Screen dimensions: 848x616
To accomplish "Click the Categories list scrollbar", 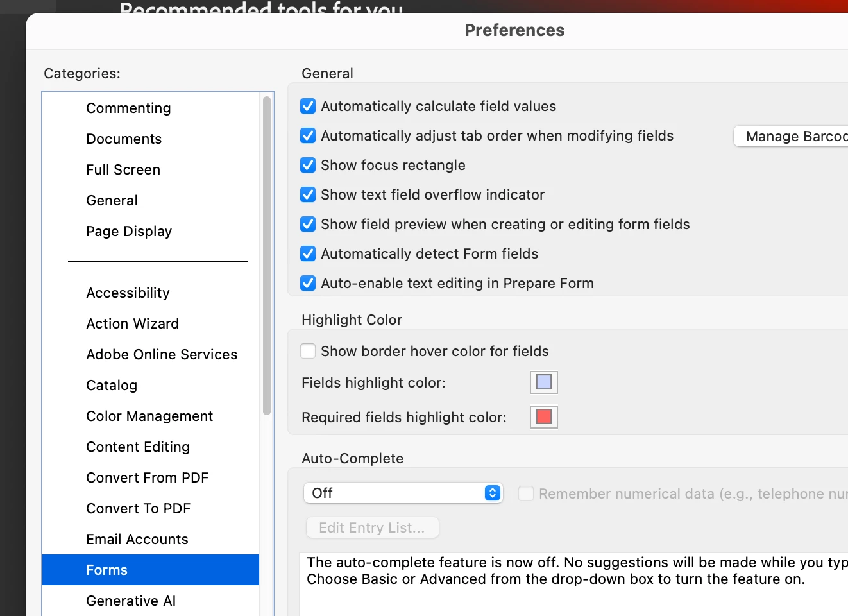I will coord(267,255).
